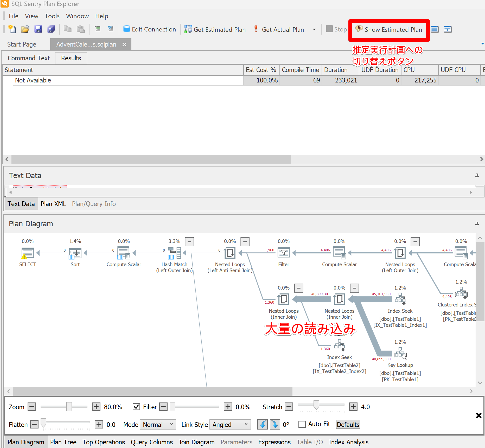The width and height of the screenshot is (485, 448).
Task: Open the Window menu
Action: pos(77,16)
